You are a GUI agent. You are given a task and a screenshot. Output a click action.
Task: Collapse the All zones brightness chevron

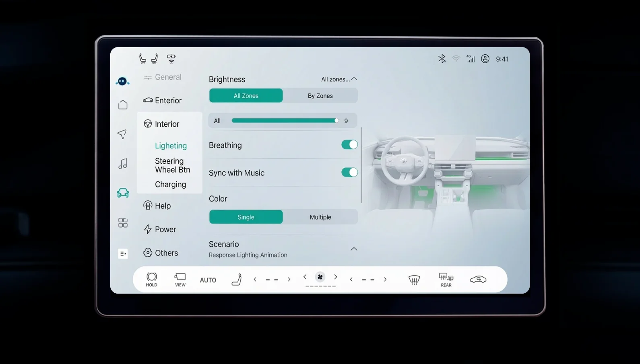point(354,79)
